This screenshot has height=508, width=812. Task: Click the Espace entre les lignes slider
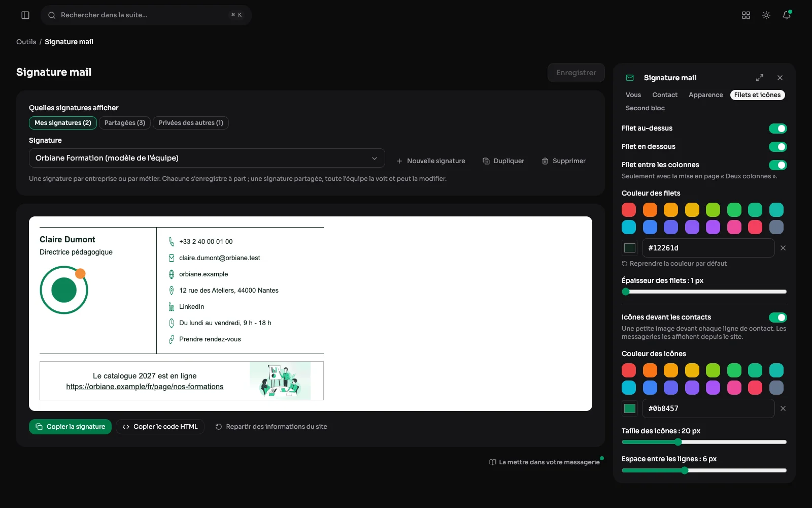(x=704, y=470)
